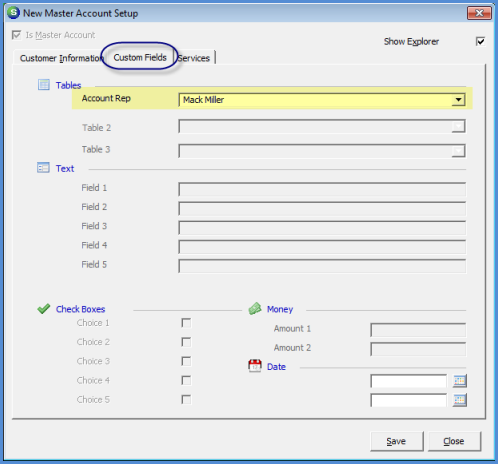
Task: Click the Date section calendar icon
Action: (x=255, y=366)
